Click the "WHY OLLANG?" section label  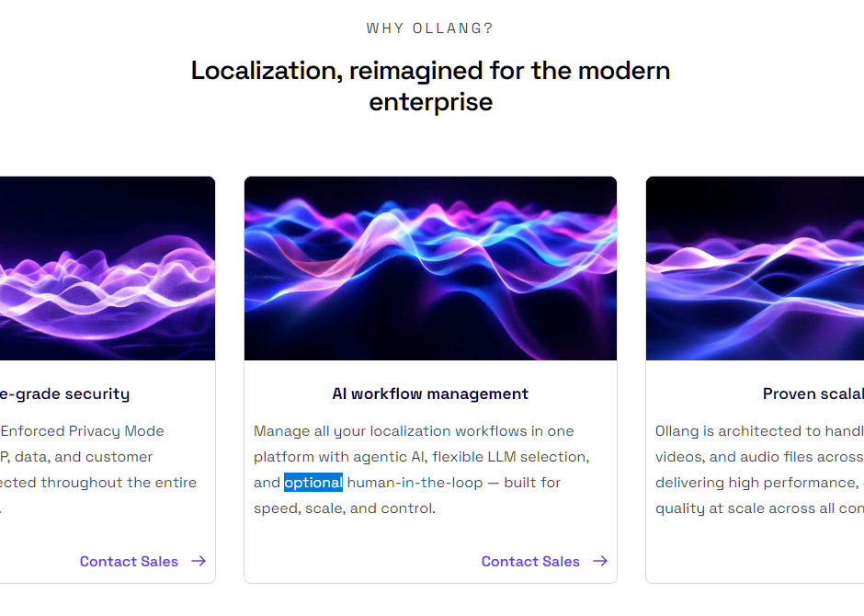(430, 29)
